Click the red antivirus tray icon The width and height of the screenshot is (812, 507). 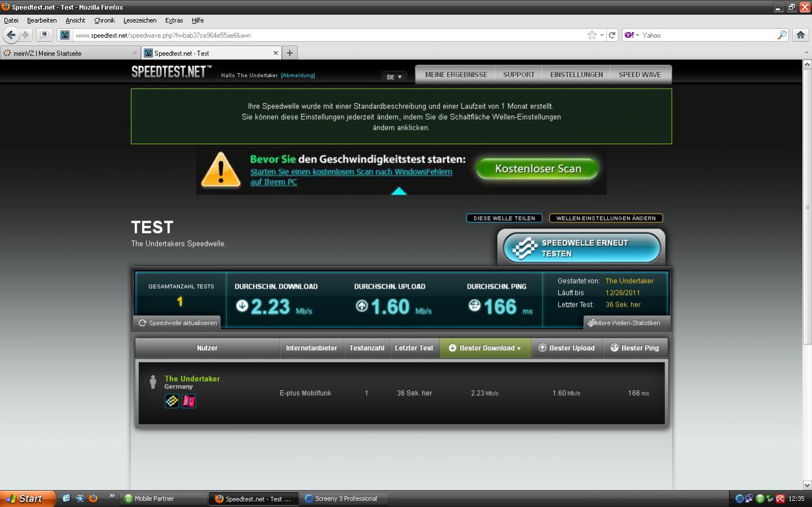(x=780, y=499)
